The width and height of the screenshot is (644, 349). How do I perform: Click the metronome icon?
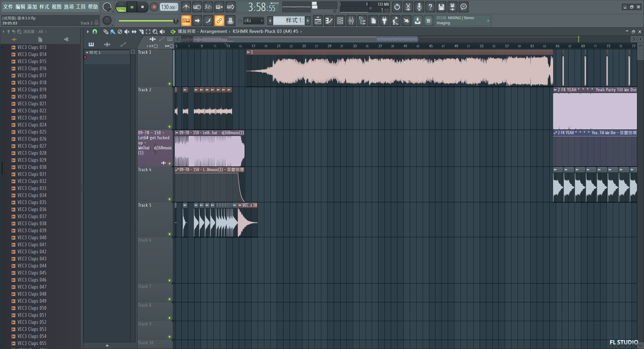[x=186, y=7]
